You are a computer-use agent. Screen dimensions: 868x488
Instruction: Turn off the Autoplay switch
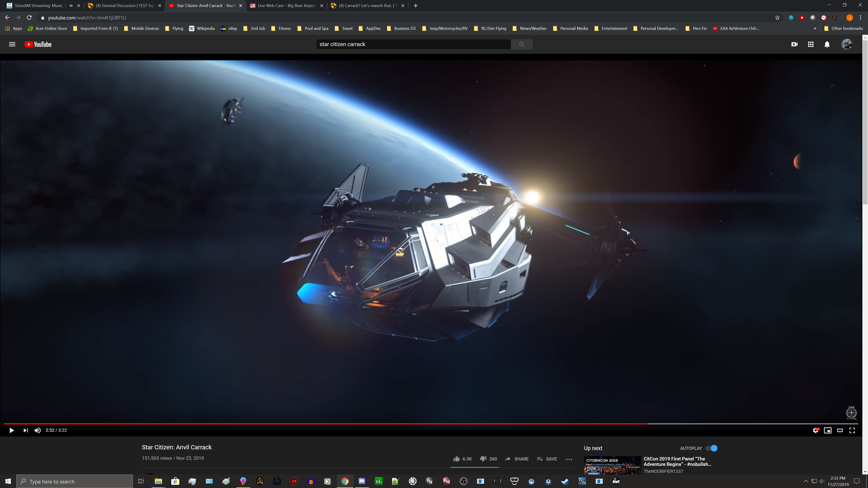click(x=711, y=448)
